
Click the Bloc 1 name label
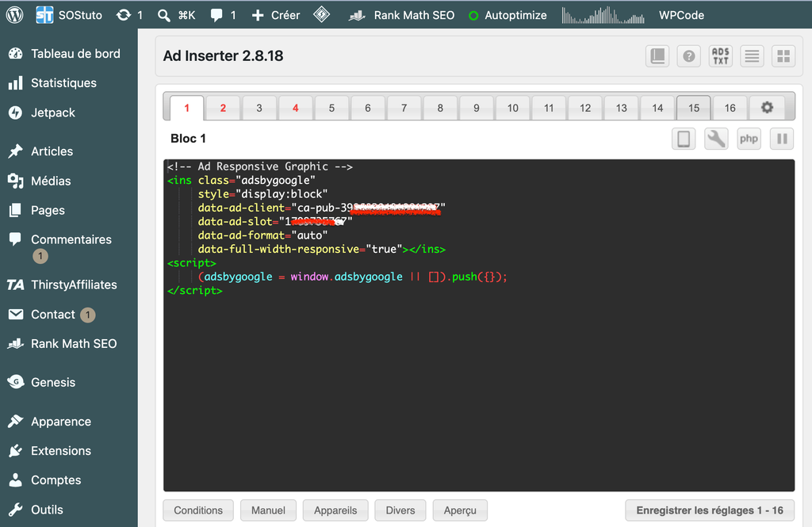click(x=188, y=139)
